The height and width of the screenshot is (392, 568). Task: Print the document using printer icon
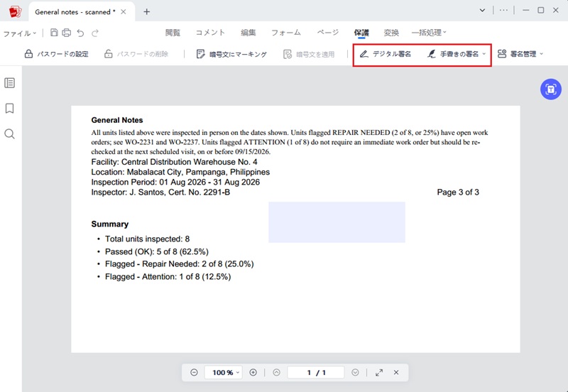(x=66, y=33)
